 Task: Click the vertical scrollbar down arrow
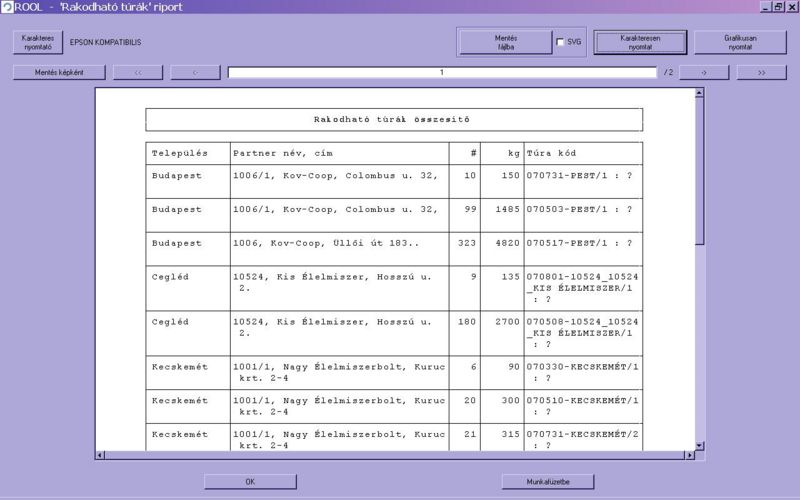tap(699, 445)
